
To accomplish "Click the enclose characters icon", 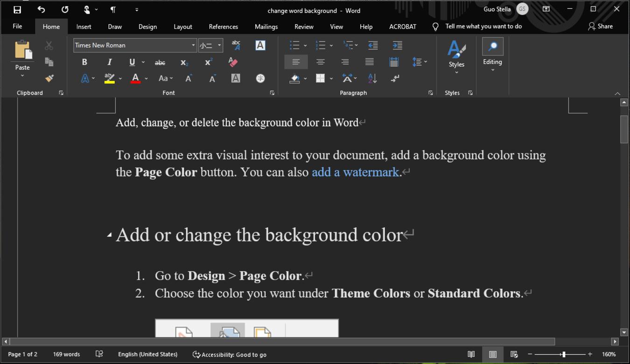I will pyautogui.click(x=260, y=78).
